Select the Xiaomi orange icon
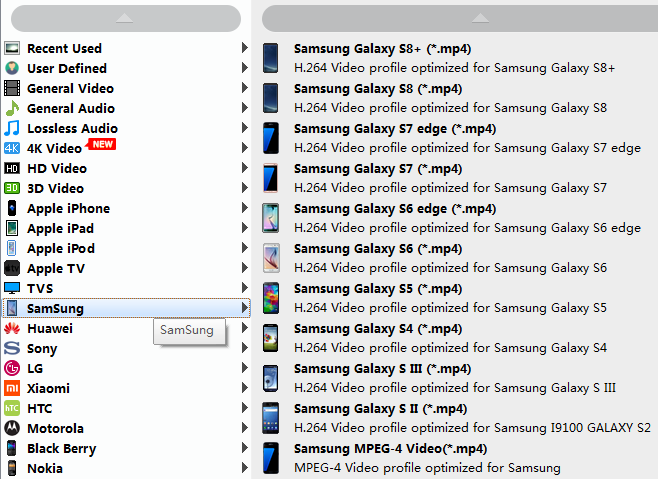Image resolution: width=658 pixels, height=479 pixels. click(12, 388)
